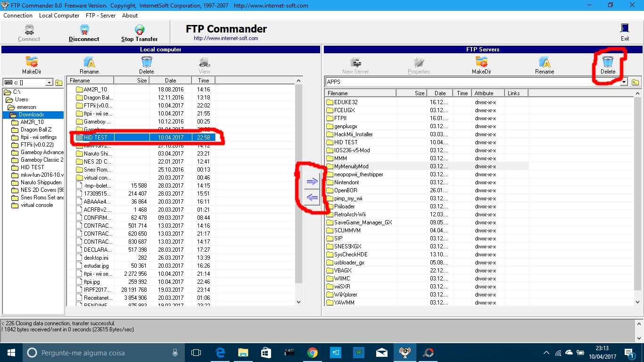Screen dimensions: 644x362
Task: Click the local Rename icon
Action: tap(89, 62)
